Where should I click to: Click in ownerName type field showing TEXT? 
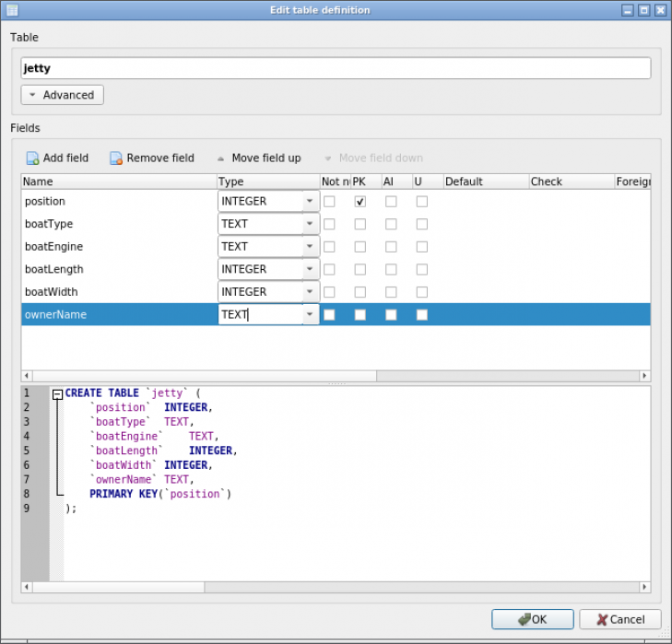[261, 315]
